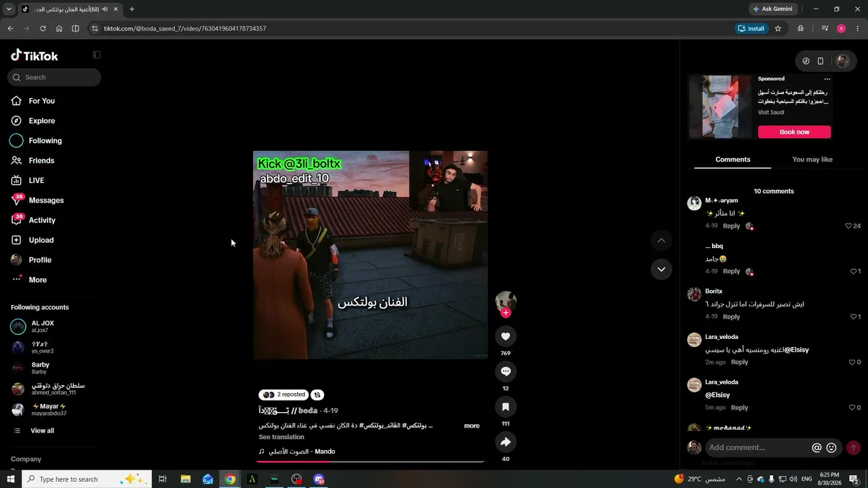
Task: Click the repost icon under the video
Action: pos(317,394)
